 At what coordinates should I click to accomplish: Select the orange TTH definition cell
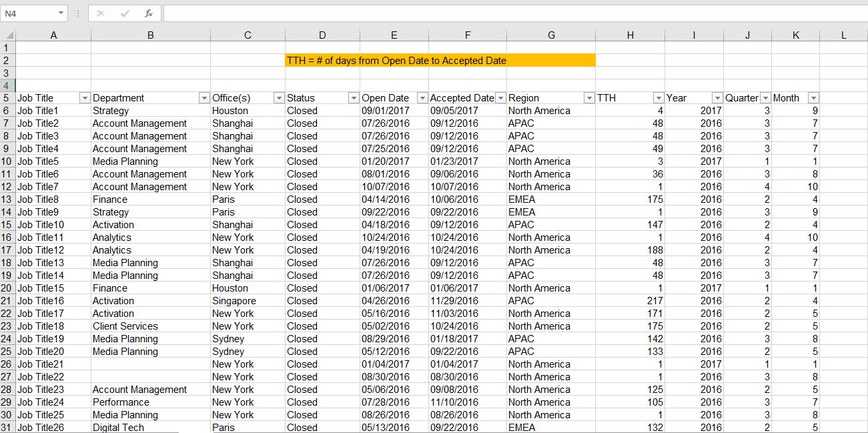point(440,61)
